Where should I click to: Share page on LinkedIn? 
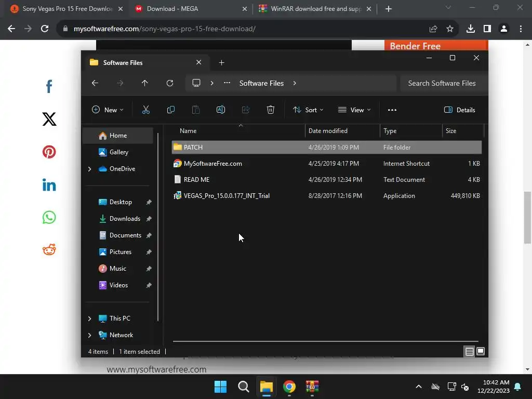[x=49, y=185]
